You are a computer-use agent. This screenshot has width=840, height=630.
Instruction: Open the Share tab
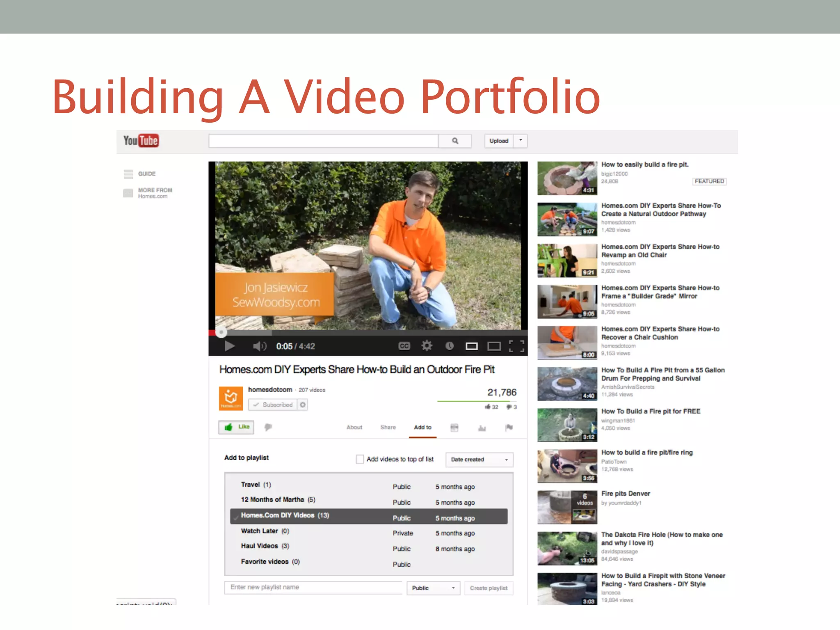click(x=388, y=427)
